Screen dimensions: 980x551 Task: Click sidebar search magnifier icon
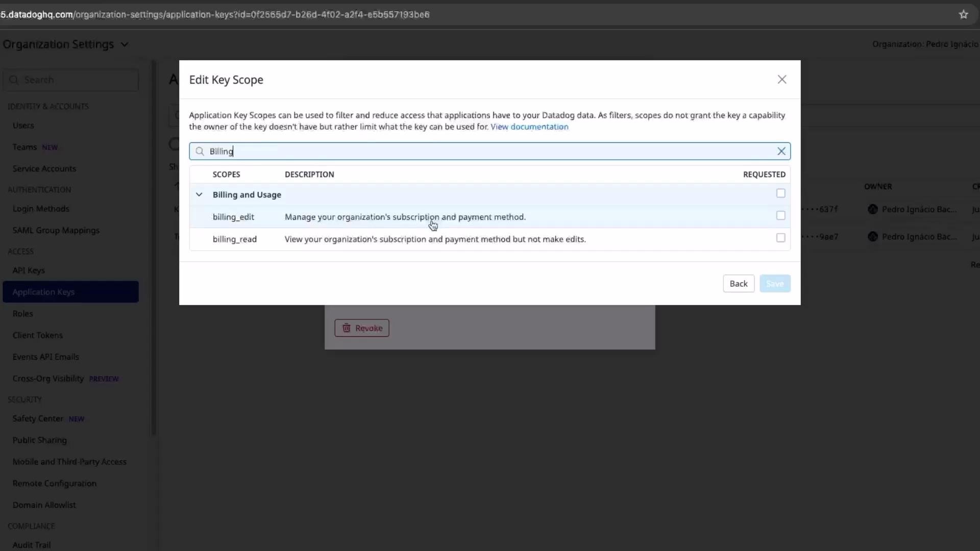[x=14, y=80]
